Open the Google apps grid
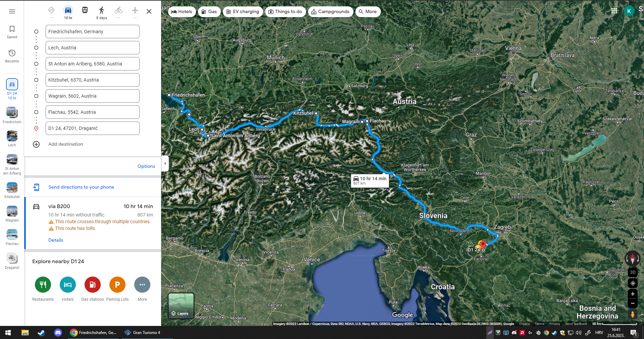 click(x=614, y=11)
